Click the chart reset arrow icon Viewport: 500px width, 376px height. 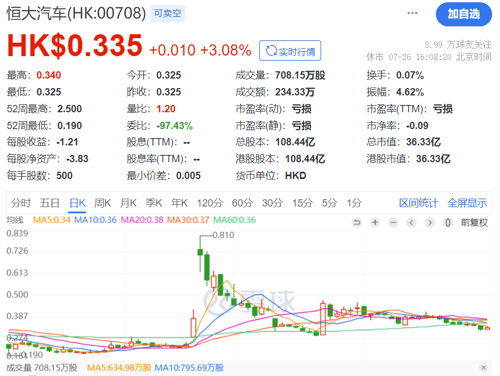pyautogui.click(x=357, y=222)
